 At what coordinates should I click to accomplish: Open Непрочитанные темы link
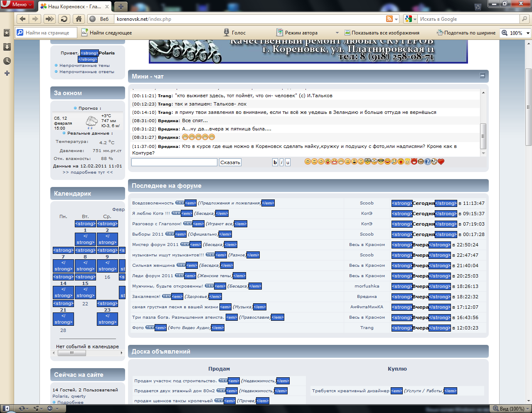tap(84, 65)
